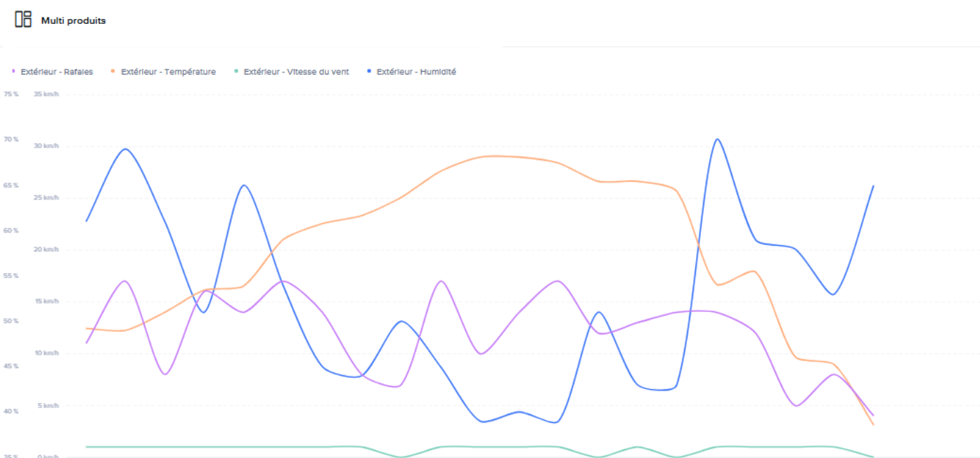Click the purple Rafales legend dot
The height and width of the screenshot is (458, 980).
(x=14, y=71)
